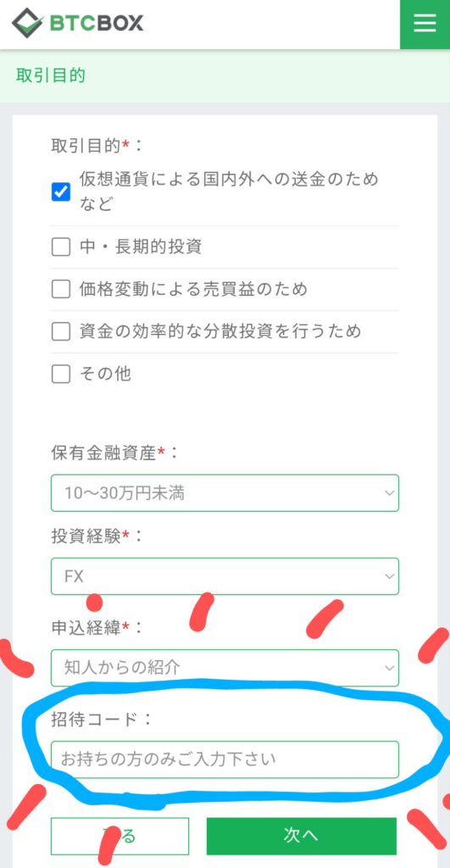
Task: Open the 投資経験 dropdown showing FX
Action: click(x=225, y=576)
